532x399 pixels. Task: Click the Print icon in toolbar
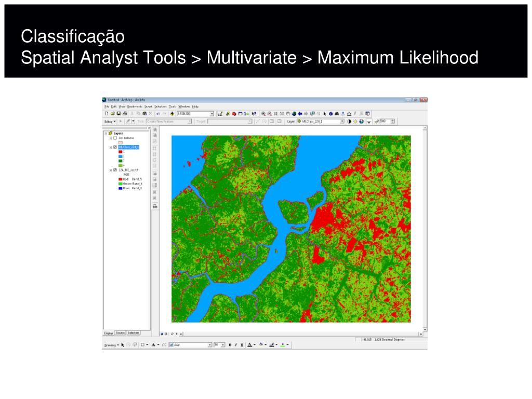[x=125, y=113]
